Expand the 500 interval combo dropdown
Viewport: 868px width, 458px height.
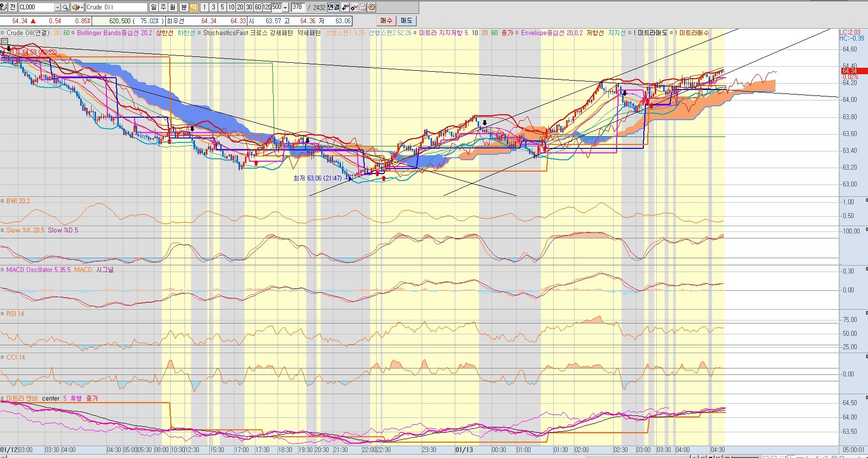[x=286, y=7]
